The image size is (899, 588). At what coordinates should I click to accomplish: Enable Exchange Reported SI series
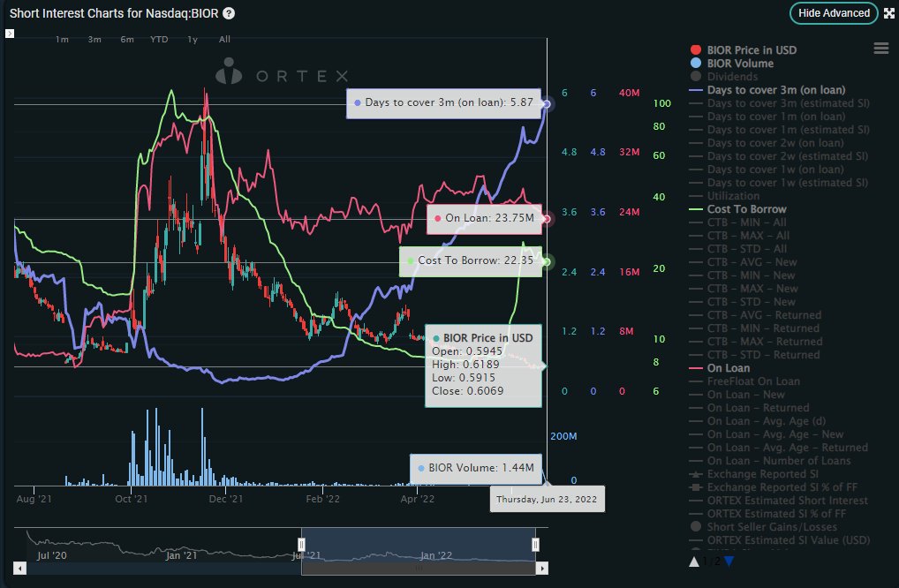click(x=754, y=474)
